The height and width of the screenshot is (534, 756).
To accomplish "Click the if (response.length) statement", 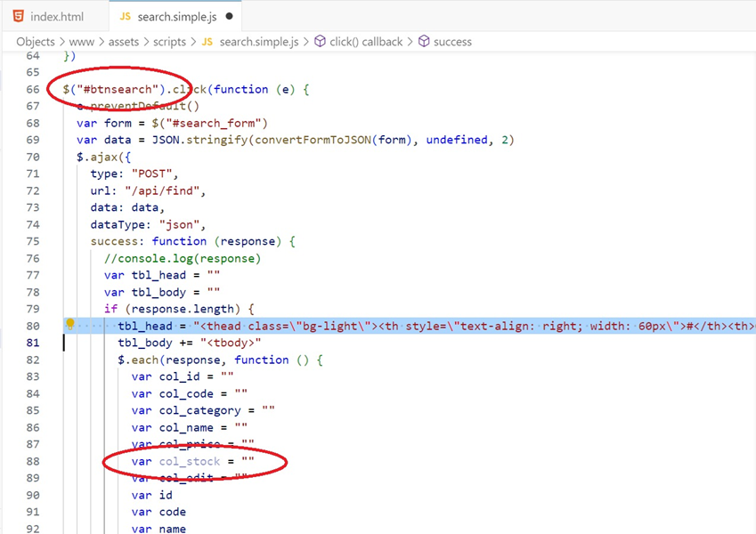I will point(179,309).
